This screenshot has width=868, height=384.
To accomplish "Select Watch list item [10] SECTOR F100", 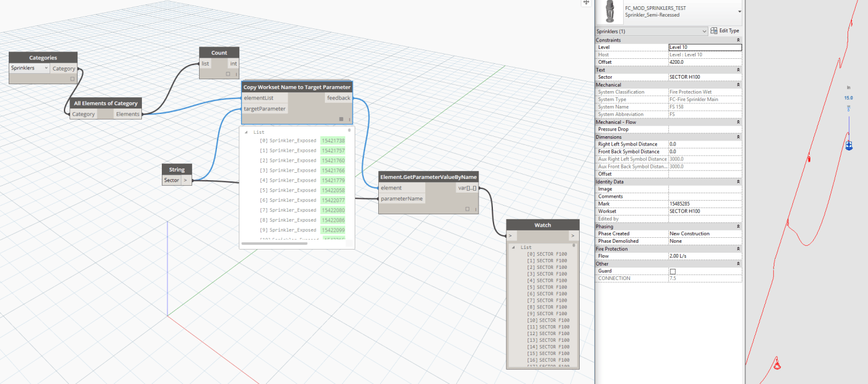I will (547, 320).
